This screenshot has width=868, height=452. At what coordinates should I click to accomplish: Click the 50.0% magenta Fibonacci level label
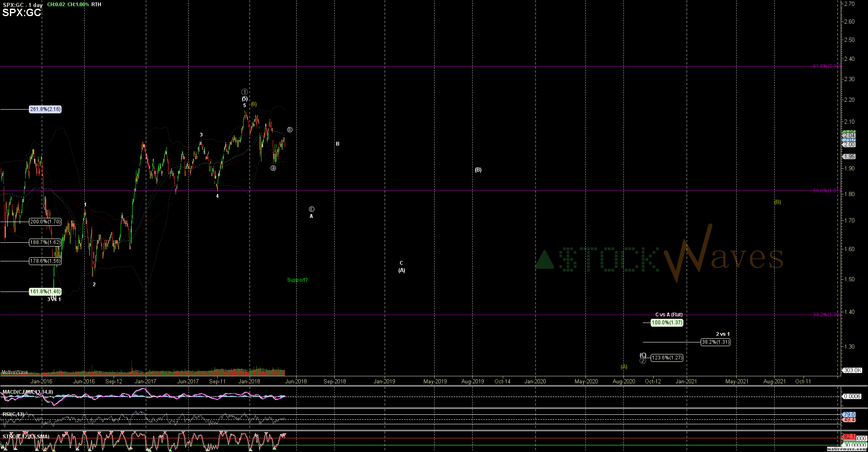coord(826,191)
